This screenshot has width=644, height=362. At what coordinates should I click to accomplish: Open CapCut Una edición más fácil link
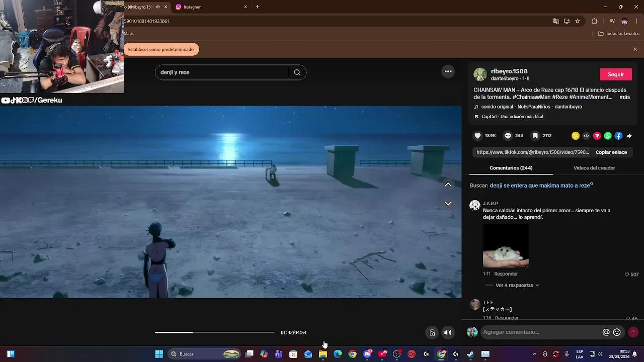point(508,117)
